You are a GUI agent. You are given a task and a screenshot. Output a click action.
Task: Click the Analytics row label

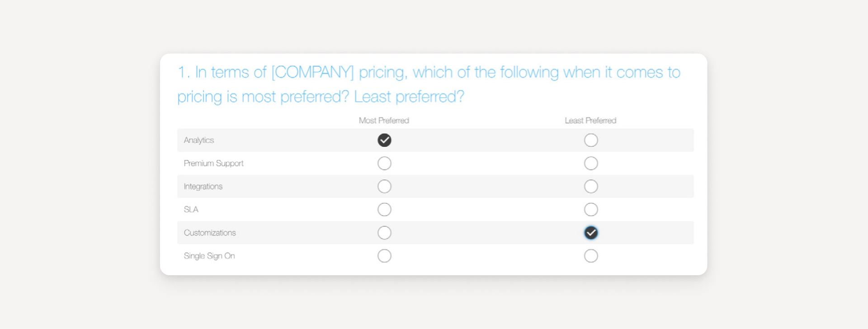click(199, 140)
